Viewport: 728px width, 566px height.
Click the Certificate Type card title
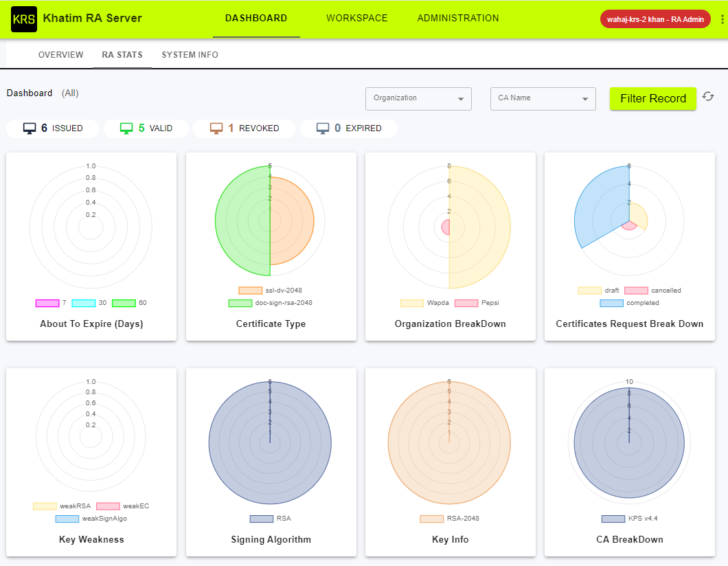[x=271, y=324]
